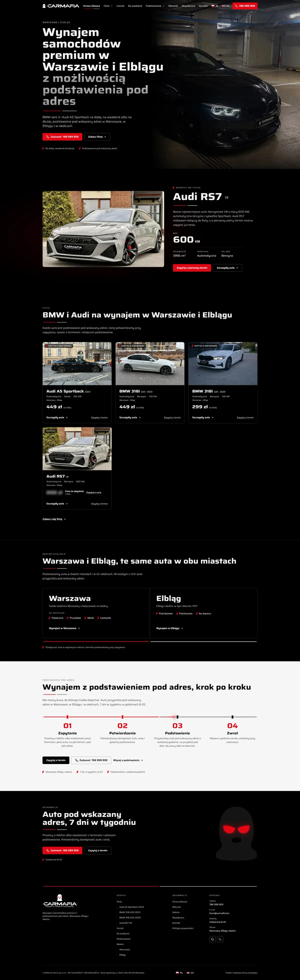300x980 pixels.
Task: Click Zapytaj o termin on the BMW 318i 2023 card
Action: 172,417
